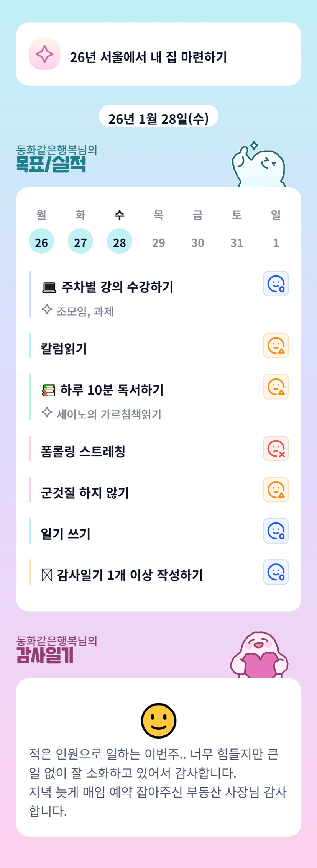Select Tuesday 27 in the week calendar

80,242
